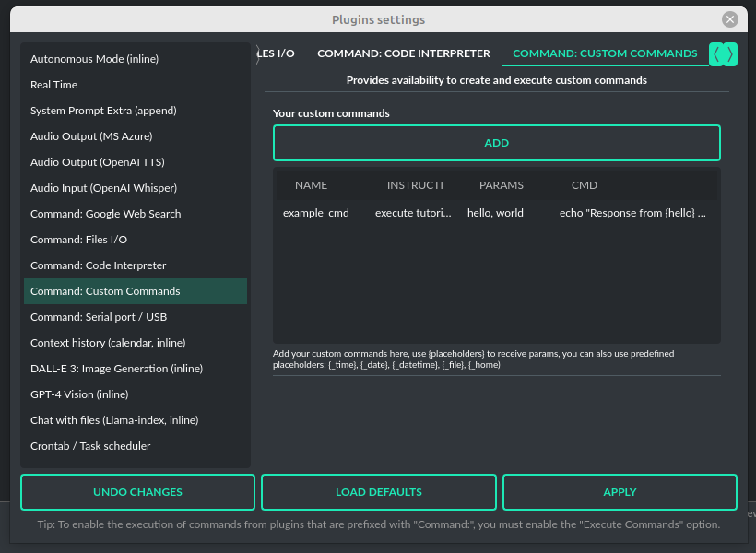Viewport: 756px width, 553px height.
Task: Click UNDO CHANGES to revert edits
Action: [137, 491]
